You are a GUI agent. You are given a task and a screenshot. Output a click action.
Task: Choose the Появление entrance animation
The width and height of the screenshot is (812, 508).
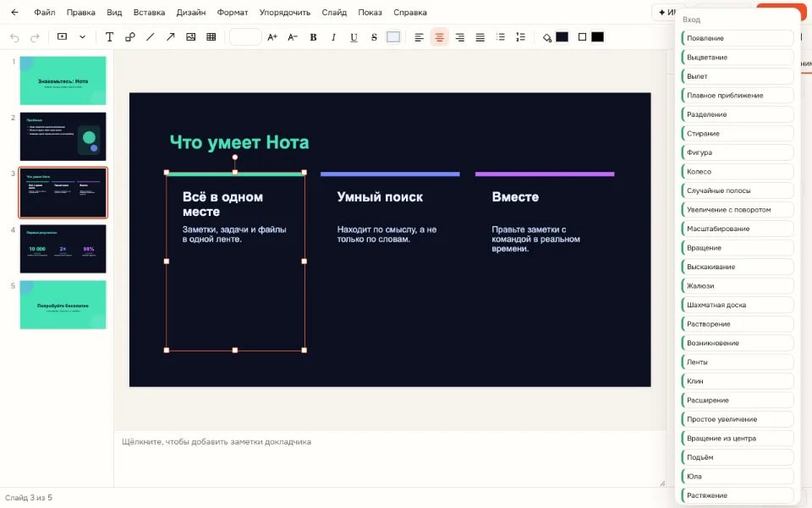738,38
